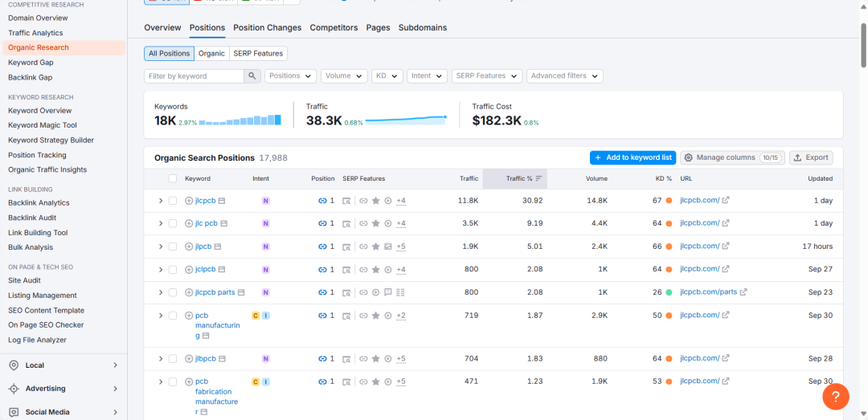Select the Organic positions filter tab
The width and height of the screenshot is (868, 420).
[x=211, y=54]
